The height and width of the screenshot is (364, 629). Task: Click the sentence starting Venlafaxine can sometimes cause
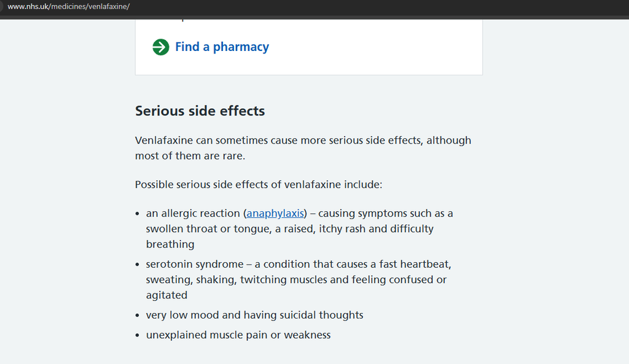coord(303,141)
